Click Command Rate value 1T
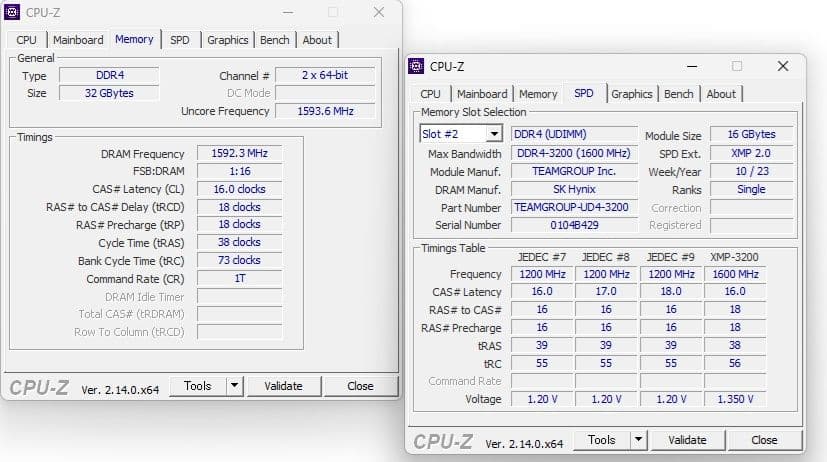 (239, 278)
